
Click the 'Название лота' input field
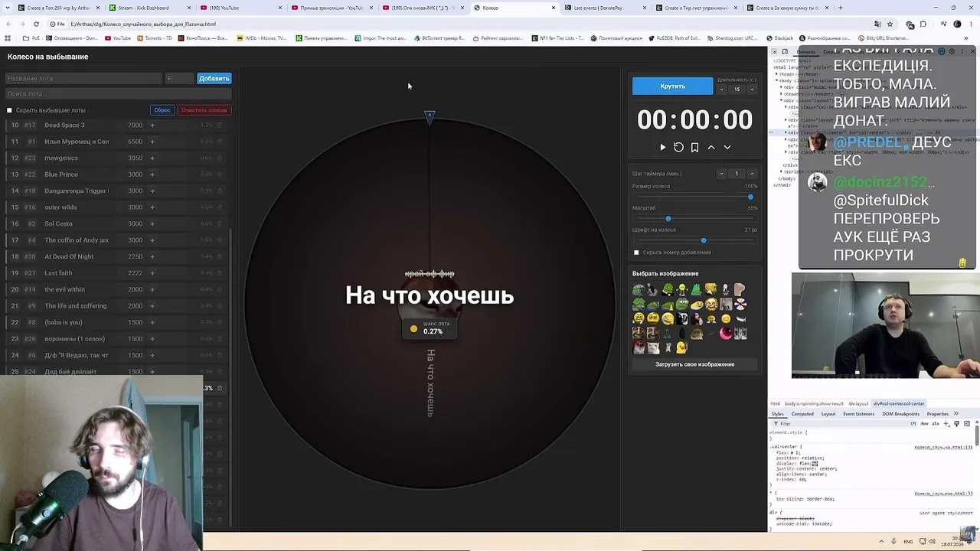point(83,78)
